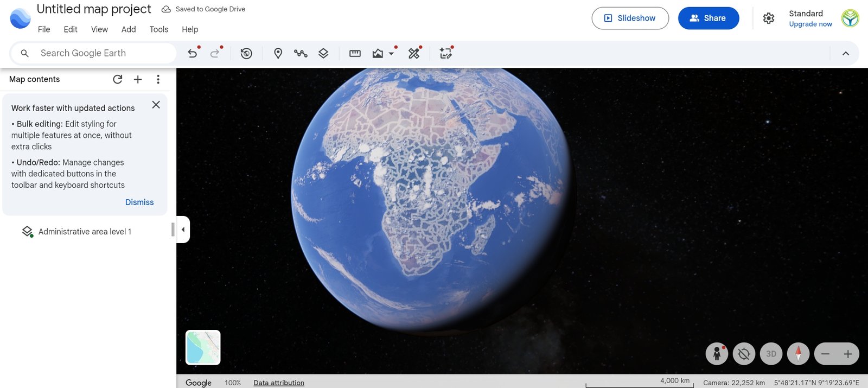Undo the last action

pyautogui.click(x=193, y=53)
